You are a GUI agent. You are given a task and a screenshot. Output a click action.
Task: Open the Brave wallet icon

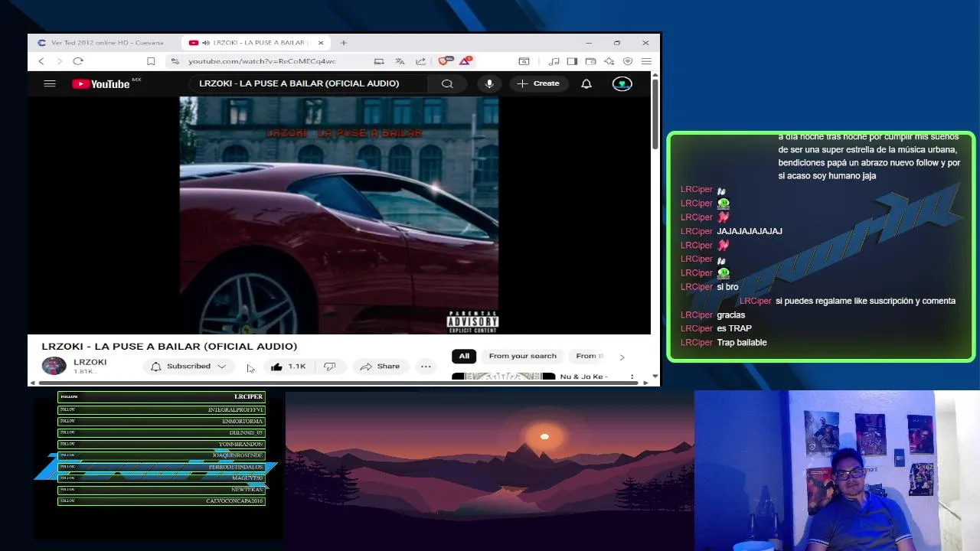tap(590, 61)
